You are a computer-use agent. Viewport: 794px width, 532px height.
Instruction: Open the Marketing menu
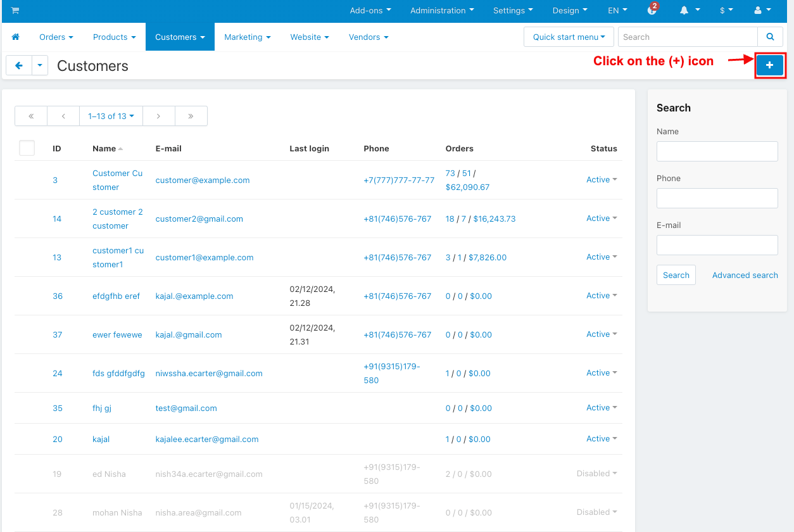tap(248, 37)
